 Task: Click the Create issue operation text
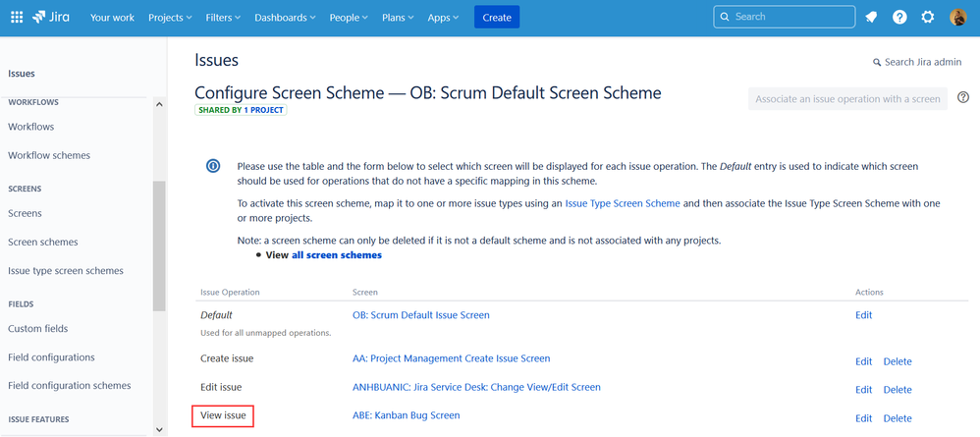[227, 358]
